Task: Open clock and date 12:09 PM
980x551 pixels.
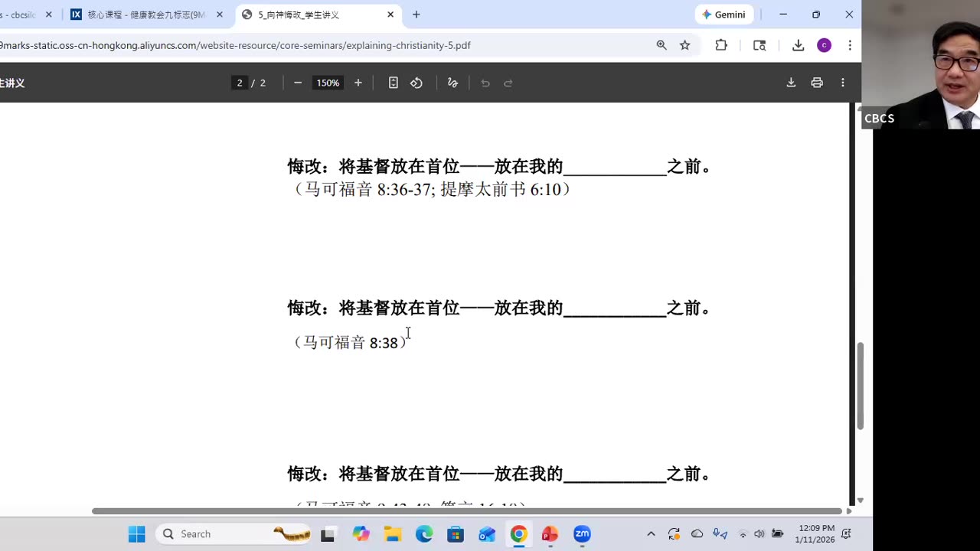Action: (x=816, y=533)
